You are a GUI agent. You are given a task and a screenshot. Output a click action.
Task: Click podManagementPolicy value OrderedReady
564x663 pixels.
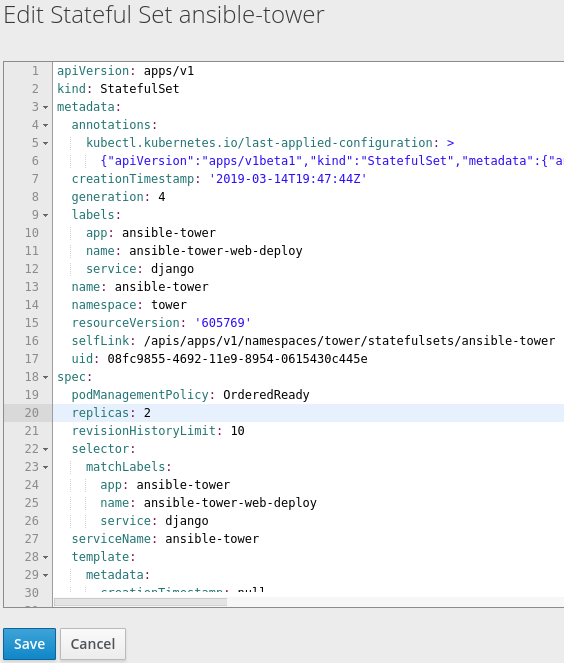[266, 395]
